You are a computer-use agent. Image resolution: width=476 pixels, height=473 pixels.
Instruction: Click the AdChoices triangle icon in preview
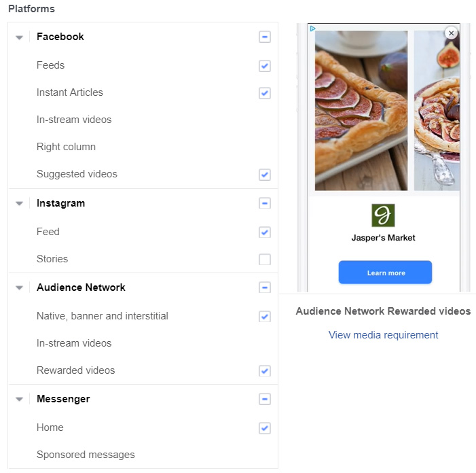click(312, 29)
